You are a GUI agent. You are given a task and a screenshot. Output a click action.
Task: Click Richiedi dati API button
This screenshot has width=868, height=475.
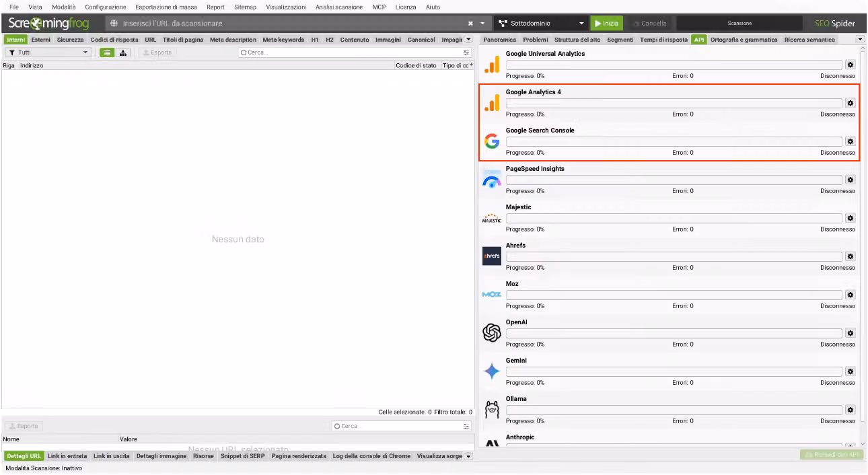tap(830, 455)
